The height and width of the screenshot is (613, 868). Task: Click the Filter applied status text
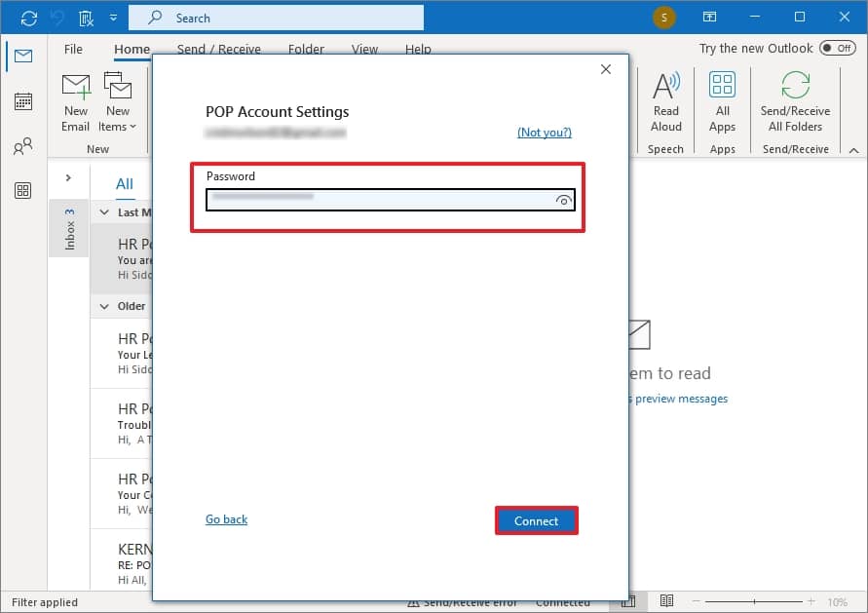[x=45, y=602]
